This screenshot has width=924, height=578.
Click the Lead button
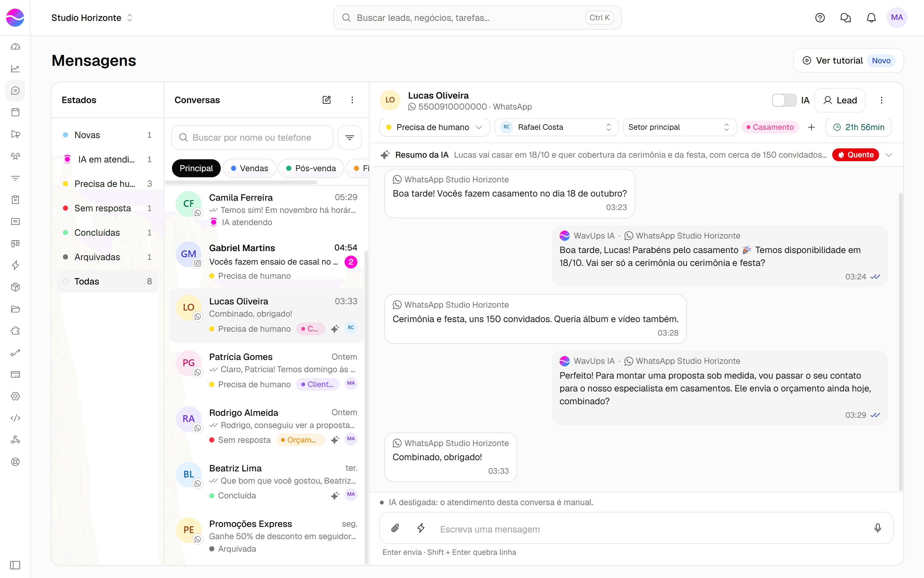[x=840, y=100]
